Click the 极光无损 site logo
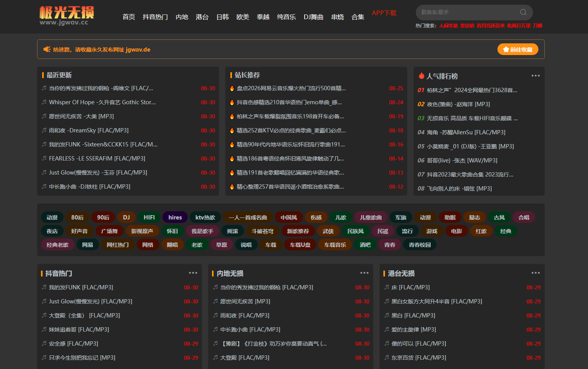Screen dimensions: 588x369 [x=67, y=16]
